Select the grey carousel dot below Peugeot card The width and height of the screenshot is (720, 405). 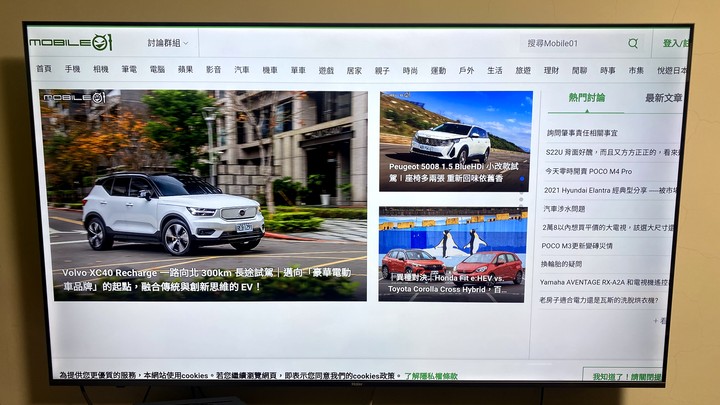(521, 199)
